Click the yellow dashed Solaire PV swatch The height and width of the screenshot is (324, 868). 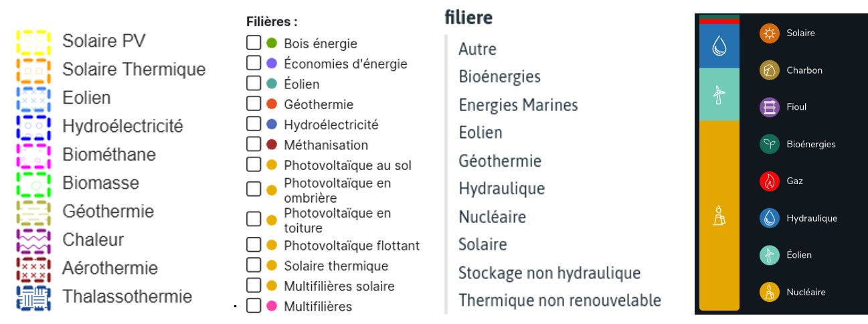(33, 42)
